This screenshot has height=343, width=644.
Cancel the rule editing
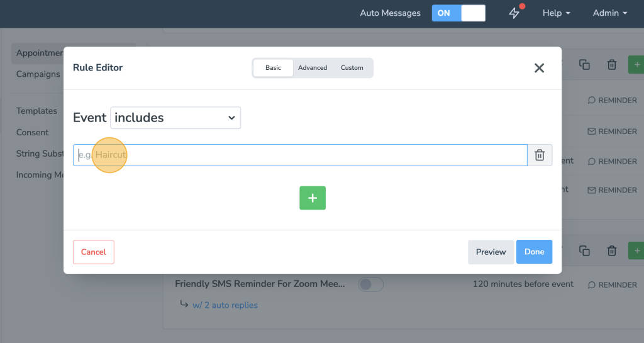tap(93, 252)
